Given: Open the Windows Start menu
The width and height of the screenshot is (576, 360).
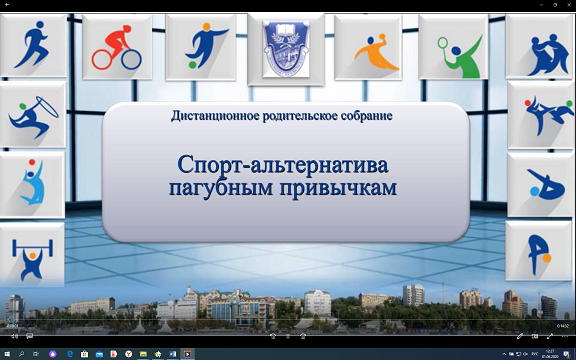Looking at the screenshot, I should pos(7,354).
